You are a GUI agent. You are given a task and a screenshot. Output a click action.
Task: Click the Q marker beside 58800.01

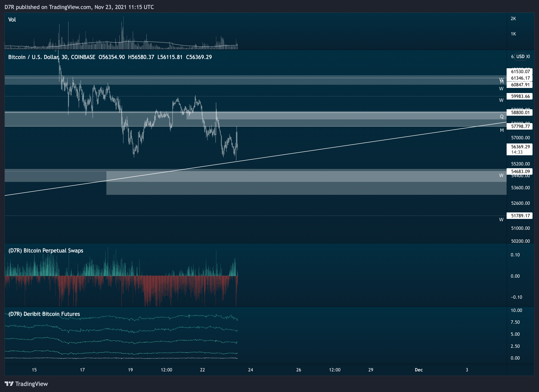point(502,116)
